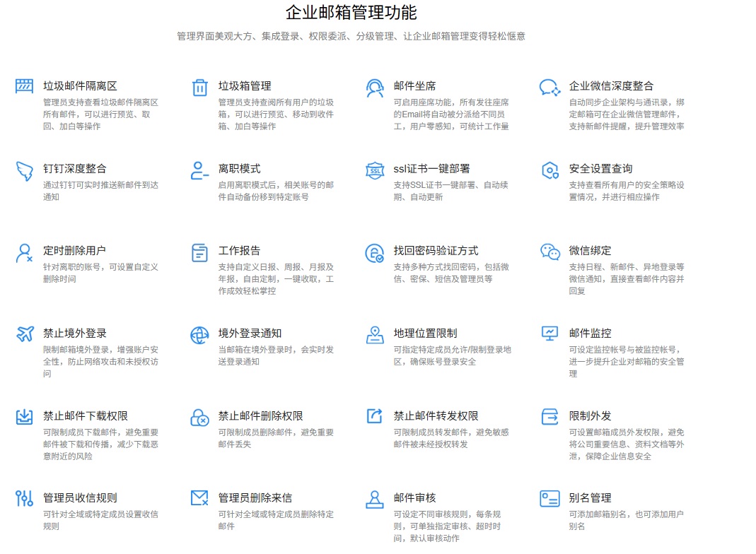The image size is (756, 554).
Task: Click the 别名管理 ID card icon
Action: [x=549, y=499]
